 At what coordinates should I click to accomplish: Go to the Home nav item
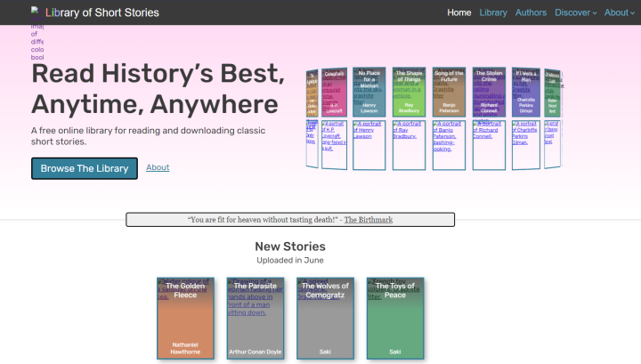(x=459, y=12)
